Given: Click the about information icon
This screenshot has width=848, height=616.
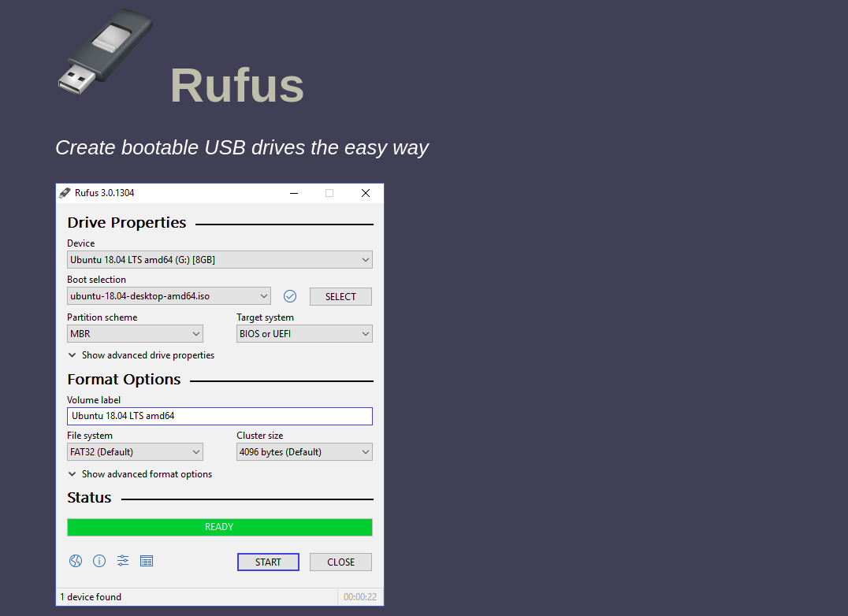Looking at the screenshot, I should pos(99,561).
